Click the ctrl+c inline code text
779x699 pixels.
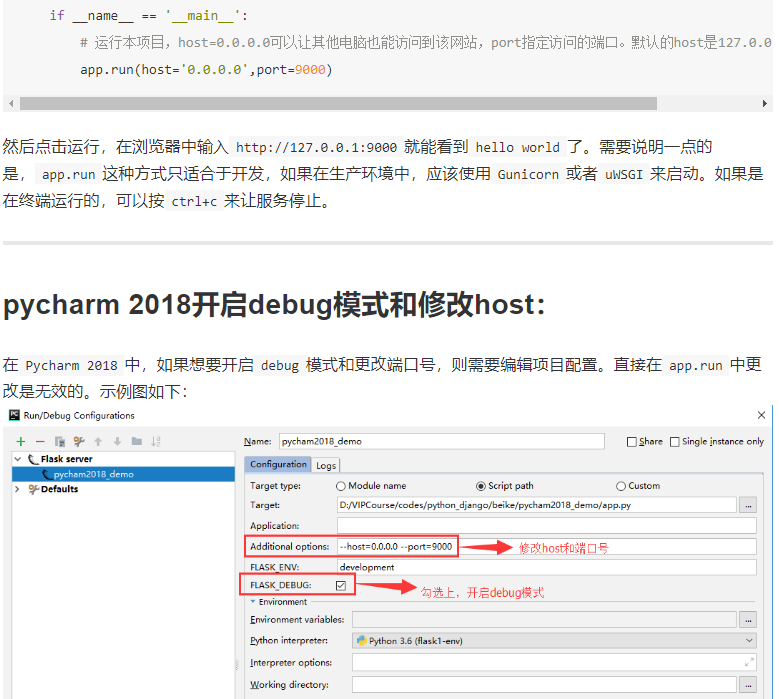click(194, 202)
